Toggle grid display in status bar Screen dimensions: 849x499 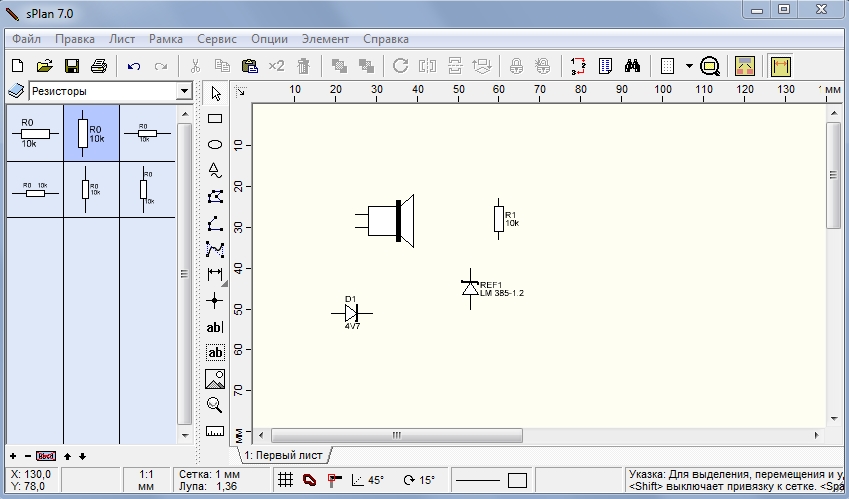(285, 480)
